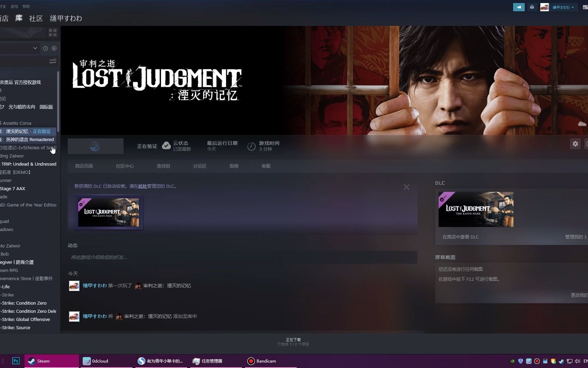Open 查找组 find groups link

point(163,166)
